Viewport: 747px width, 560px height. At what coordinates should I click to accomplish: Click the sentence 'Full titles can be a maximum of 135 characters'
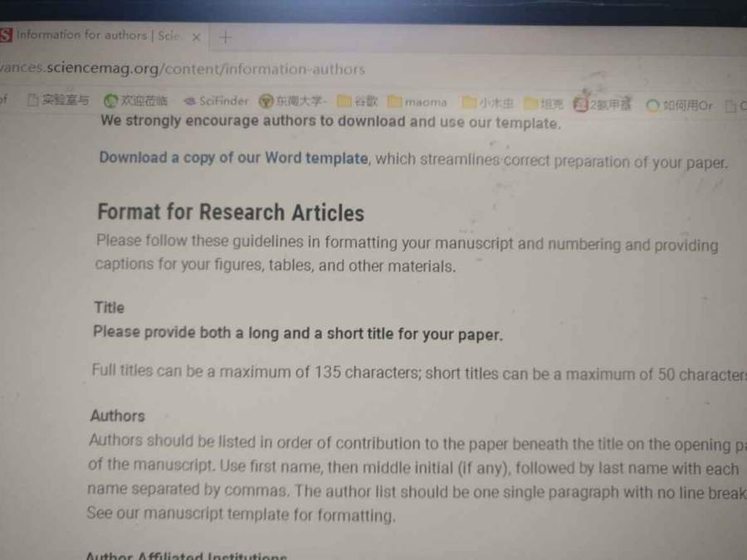pos(256,372)
